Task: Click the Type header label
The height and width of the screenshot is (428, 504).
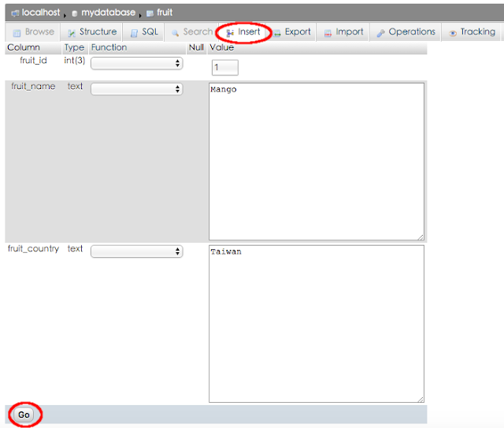Action: point(74,48)
